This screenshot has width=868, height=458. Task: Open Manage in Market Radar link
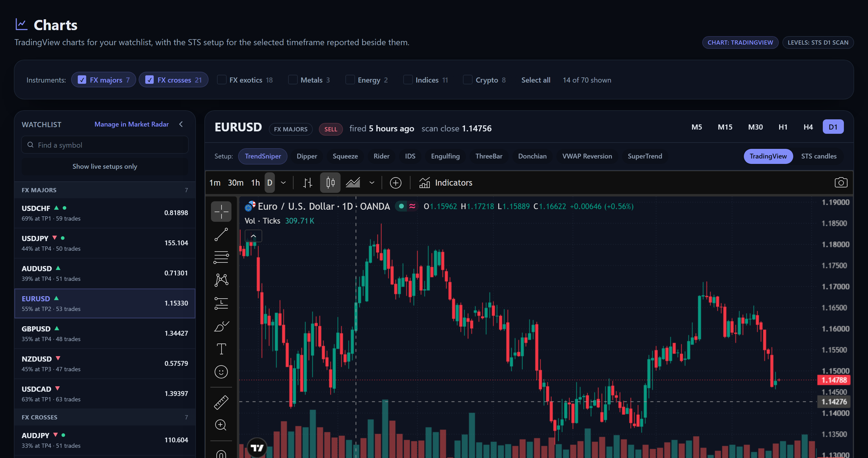point(131,124)
